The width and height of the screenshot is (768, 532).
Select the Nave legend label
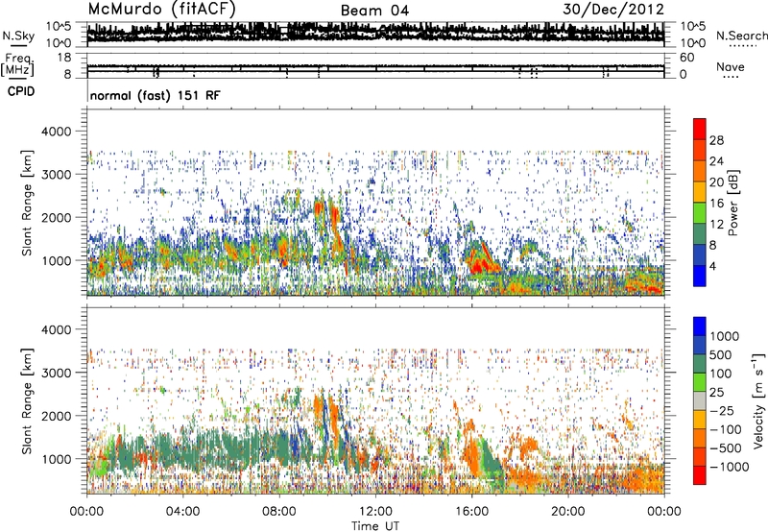pos(731,67)
